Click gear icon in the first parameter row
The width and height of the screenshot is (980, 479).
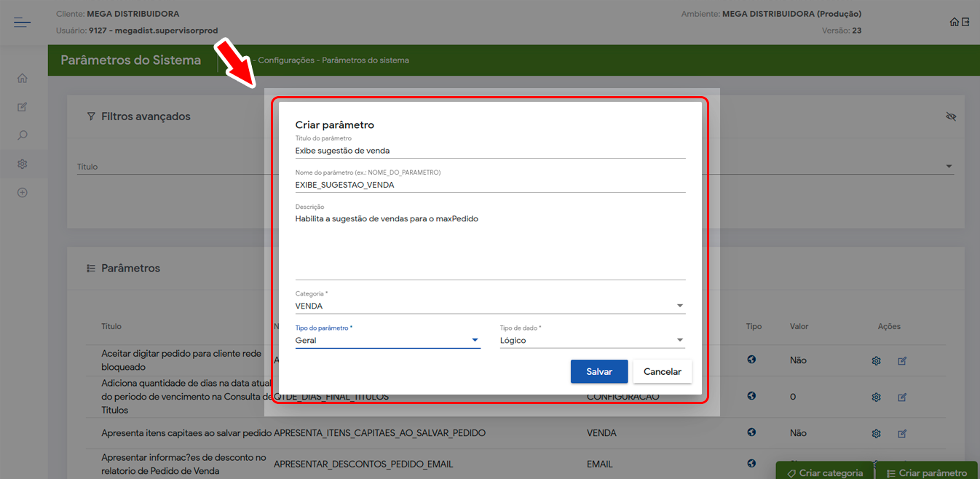(877, 360)
